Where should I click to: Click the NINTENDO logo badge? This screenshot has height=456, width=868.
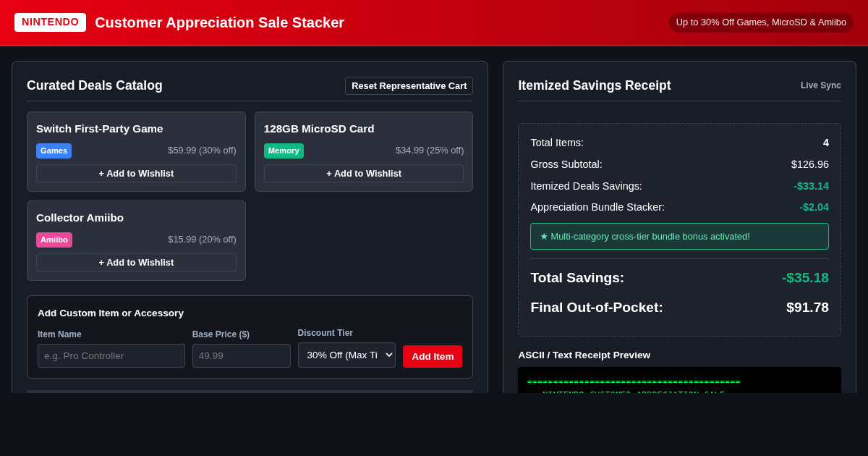coord(50,22)
